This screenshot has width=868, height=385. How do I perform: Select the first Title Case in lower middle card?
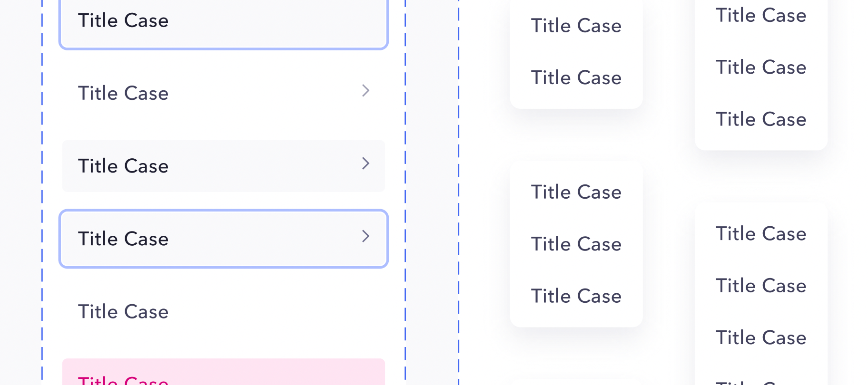[576, 192]
